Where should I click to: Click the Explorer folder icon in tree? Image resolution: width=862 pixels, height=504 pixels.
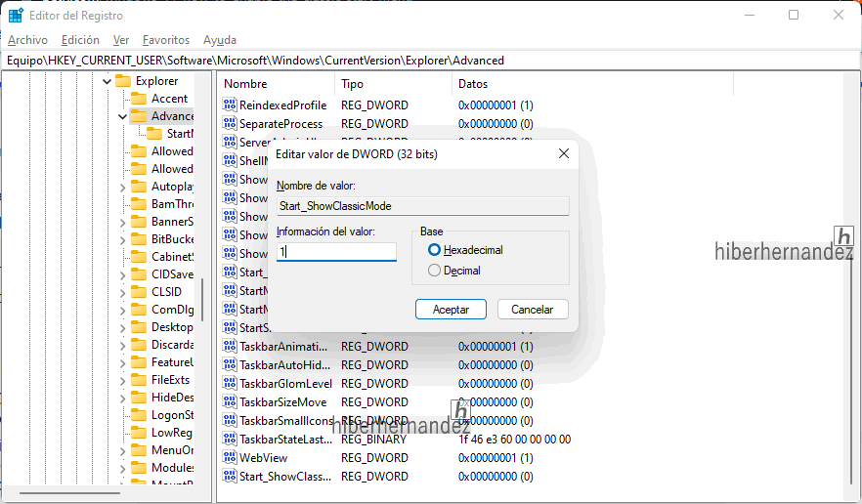tap(122, 81)
